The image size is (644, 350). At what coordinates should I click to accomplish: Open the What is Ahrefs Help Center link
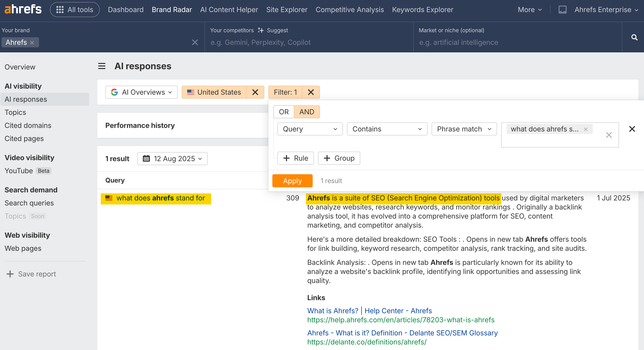(369, 311)
